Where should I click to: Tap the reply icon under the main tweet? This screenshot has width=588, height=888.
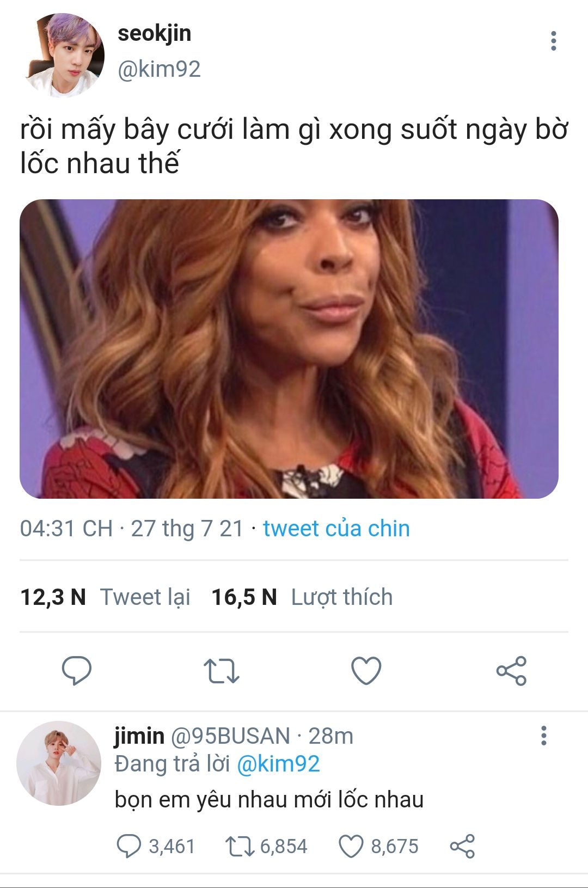76,670
